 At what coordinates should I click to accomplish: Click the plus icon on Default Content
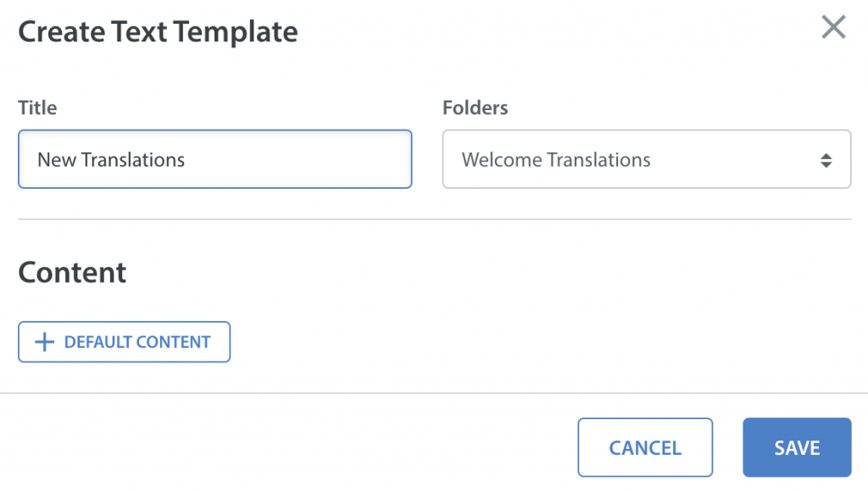(43, 341)
